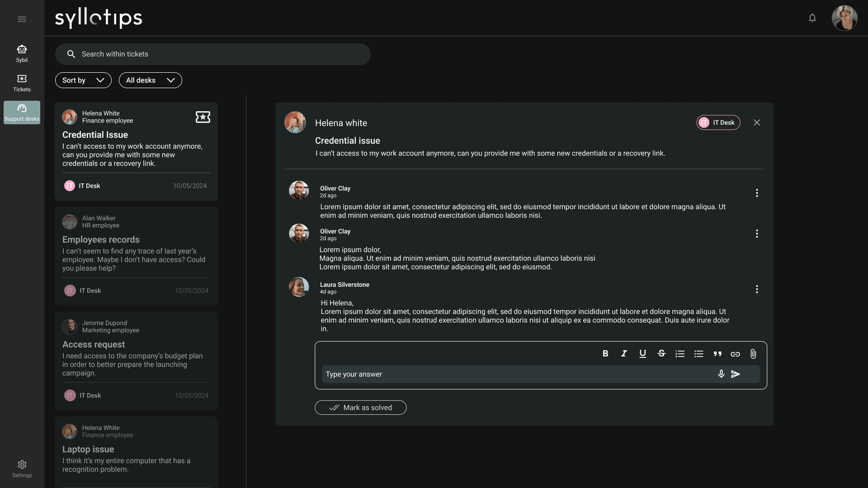Click the Mark as solved button

360,408
